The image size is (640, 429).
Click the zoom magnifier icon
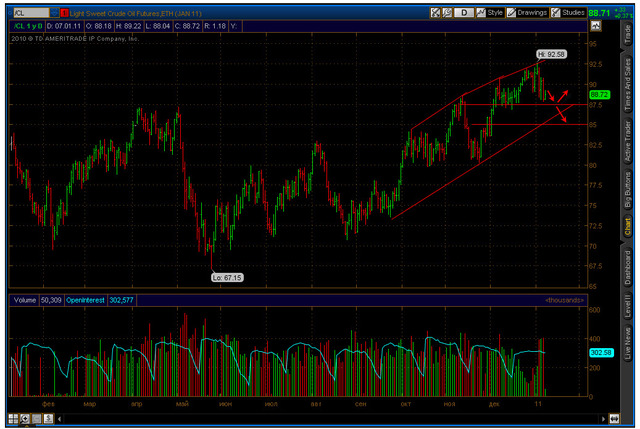point(25,418)
